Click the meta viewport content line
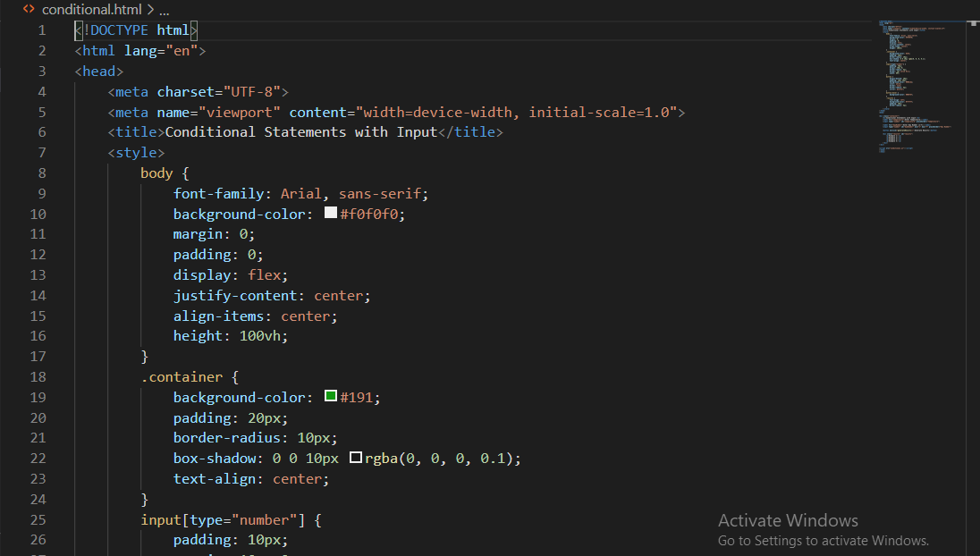Screen dimensions: 980x556 tap(396, 113)
